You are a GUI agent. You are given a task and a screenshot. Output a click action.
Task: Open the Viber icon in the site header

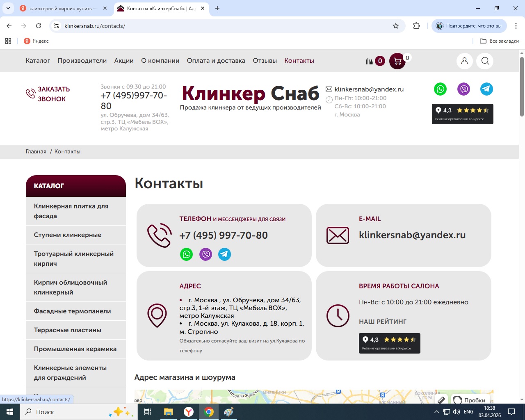(463, 89)
